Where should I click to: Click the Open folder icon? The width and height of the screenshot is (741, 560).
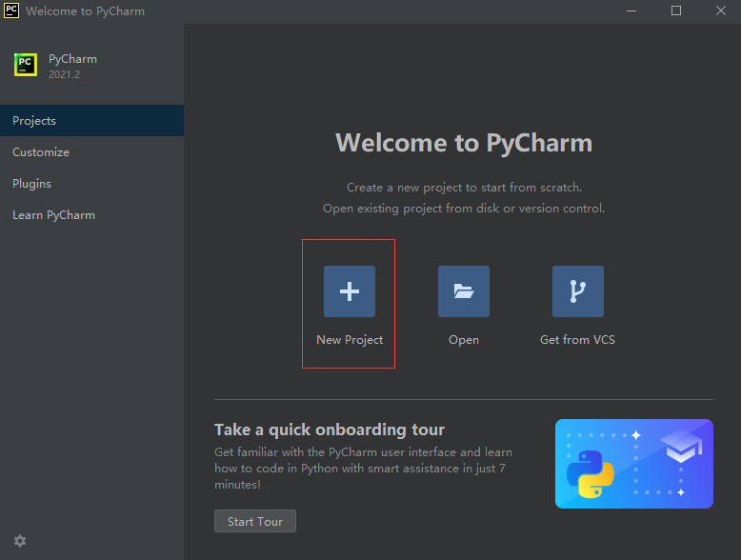[464, 291]
